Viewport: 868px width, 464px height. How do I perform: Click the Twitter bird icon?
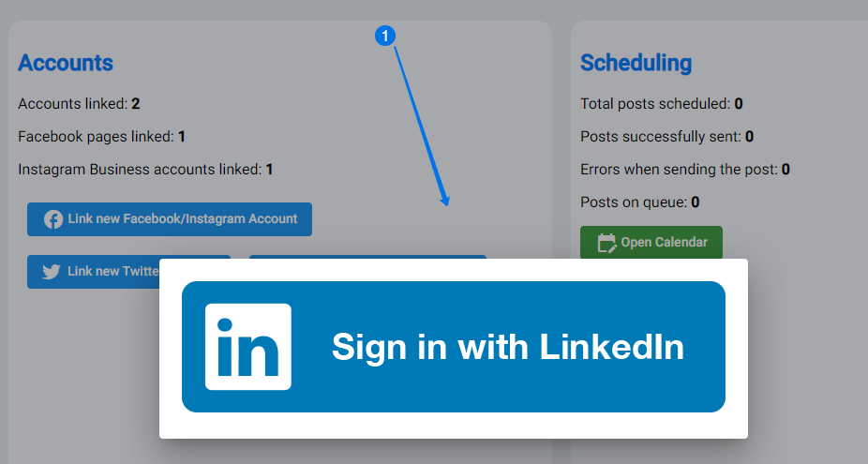pos(52,271)
